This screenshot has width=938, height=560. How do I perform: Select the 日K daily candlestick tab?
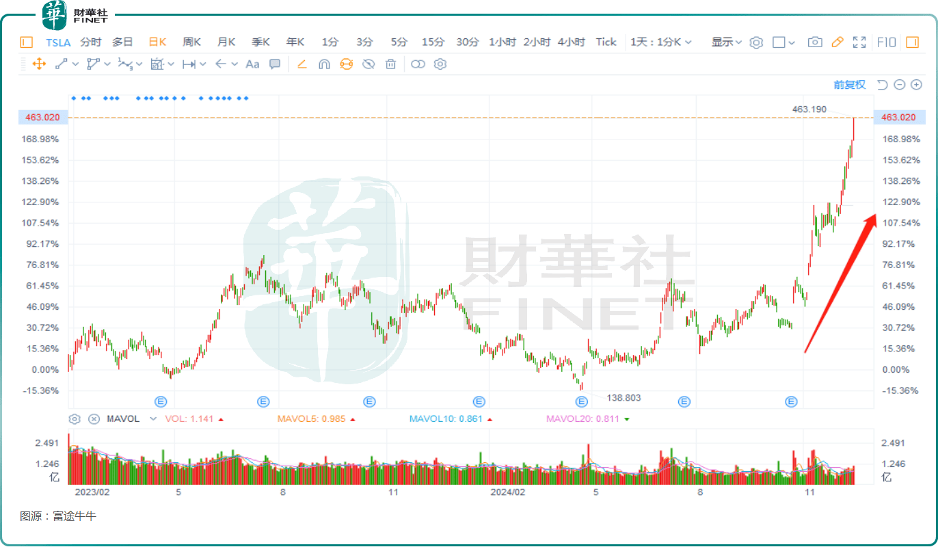(x=158, y=42)
